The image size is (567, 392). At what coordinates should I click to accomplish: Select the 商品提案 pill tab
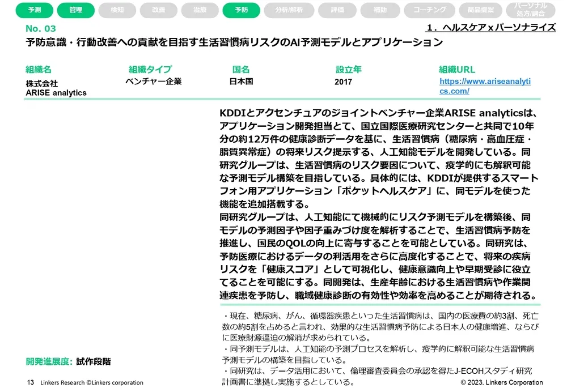point(481,10)
